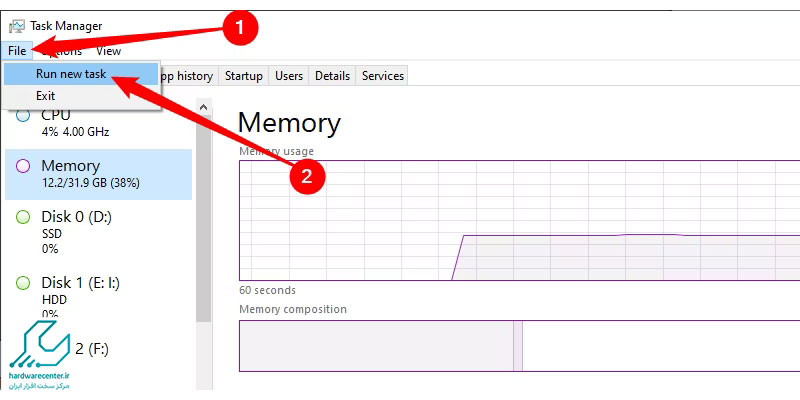Screen dimensions: 800x400
Task: Open the View menu
Action: point(108,51)
